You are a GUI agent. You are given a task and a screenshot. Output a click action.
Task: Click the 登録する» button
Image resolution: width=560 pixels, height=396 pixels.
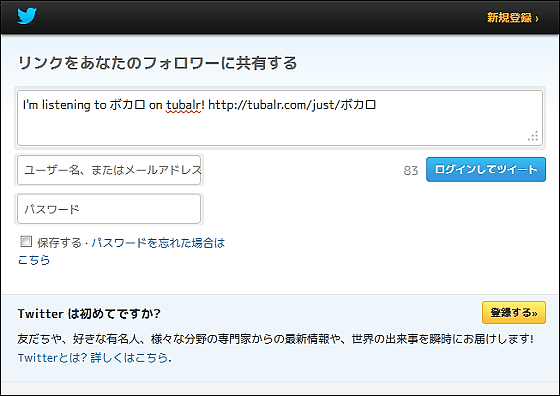[x=514, y=312]
